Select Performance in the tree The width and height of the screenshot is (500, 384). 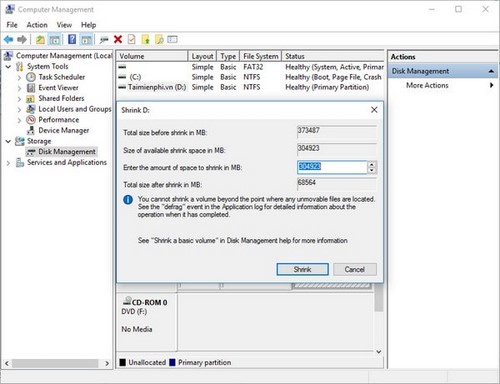coord(59,120)
